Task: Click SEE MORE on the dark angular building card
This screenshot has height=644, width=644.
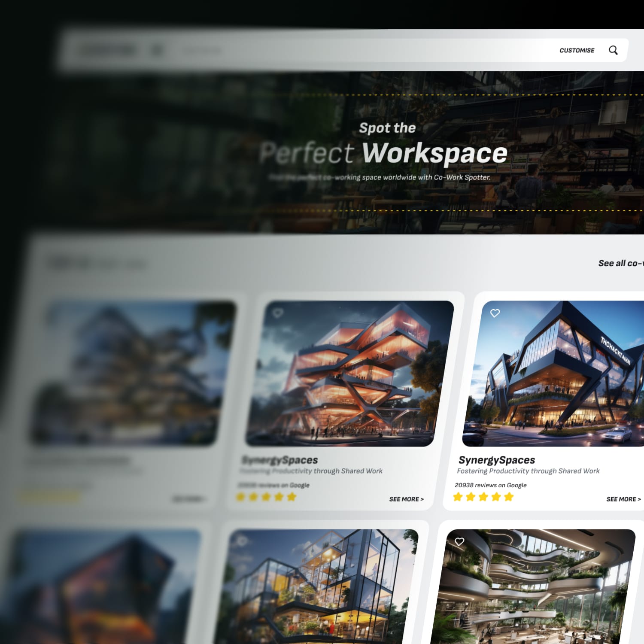Action: (x=623, y=499)
